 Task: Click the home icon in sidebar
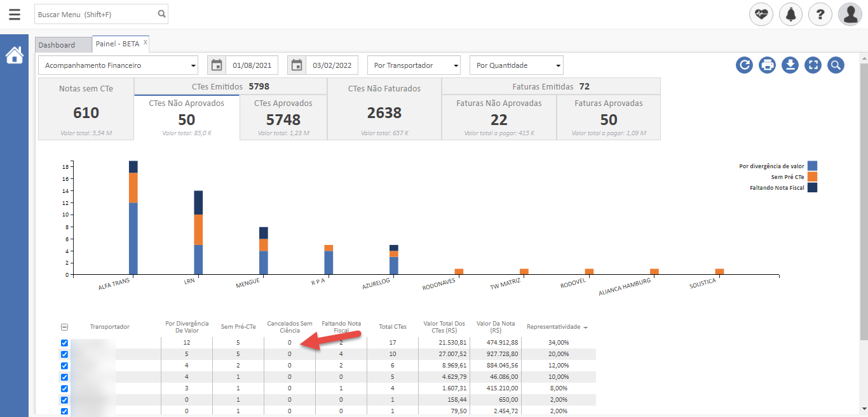[x=14, y=55]
